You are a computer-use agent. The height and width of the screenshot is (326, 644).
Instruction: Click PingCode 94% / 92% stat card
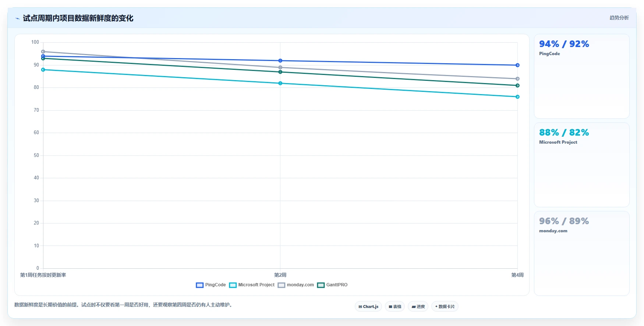[581, 76]
